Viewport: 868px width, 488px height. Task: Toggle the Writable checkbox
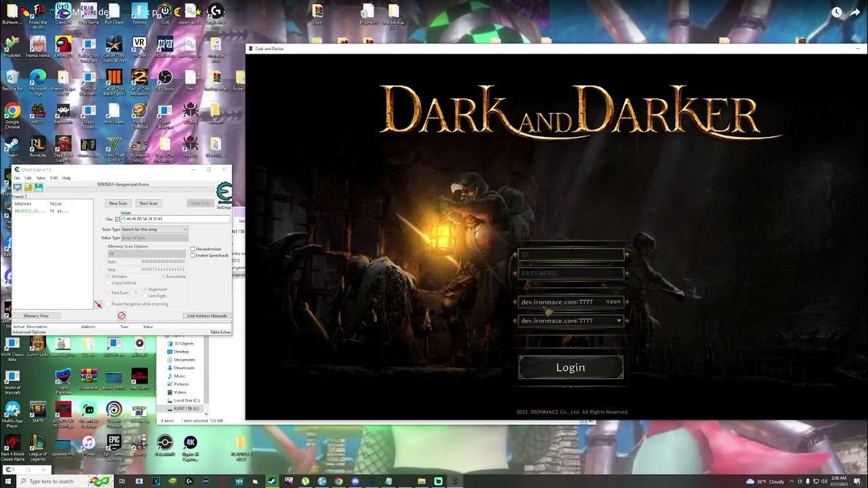[x=109, y=277]
